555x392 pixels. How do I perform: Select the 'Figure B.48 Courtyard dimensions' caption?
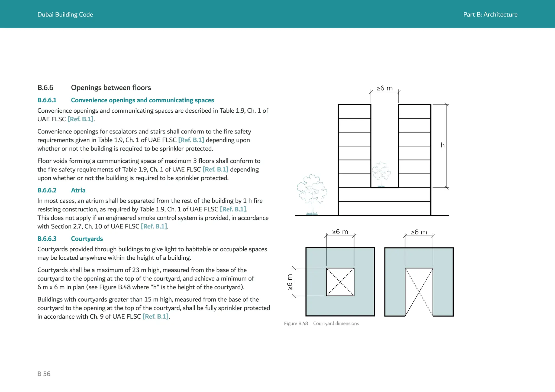[321, 324]
